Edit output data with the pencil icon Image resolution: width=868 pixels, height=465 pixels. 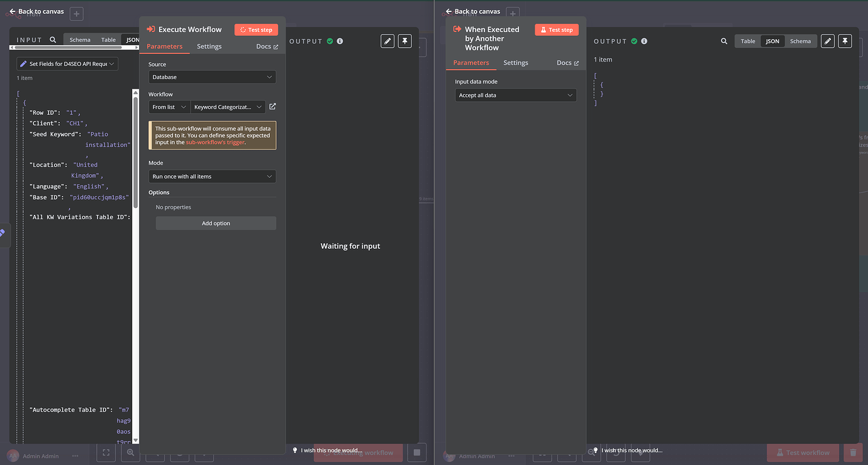point(387,40)
